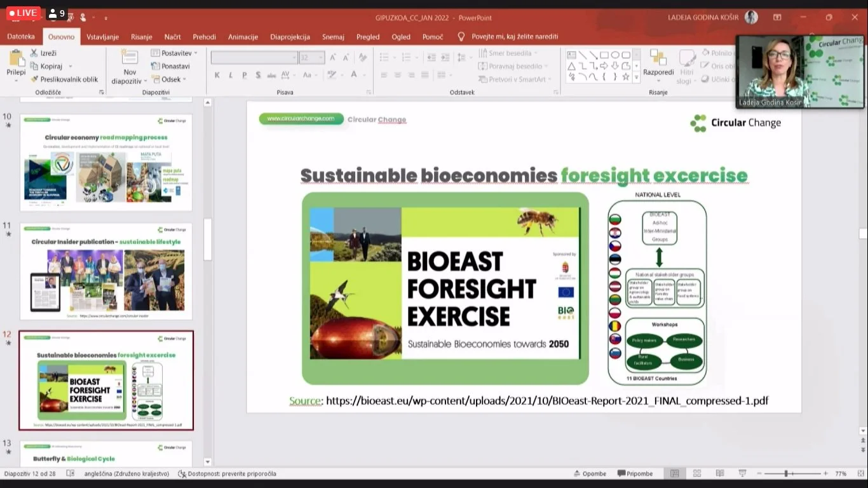868x488 pixels.
Task: Select slide 11 thumbnail Circular Insider publication
Action: (106, 271)
